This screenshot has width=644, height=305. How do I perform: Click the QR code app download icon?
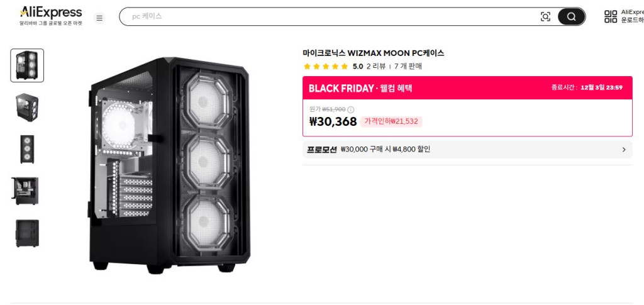coord(611,17)
